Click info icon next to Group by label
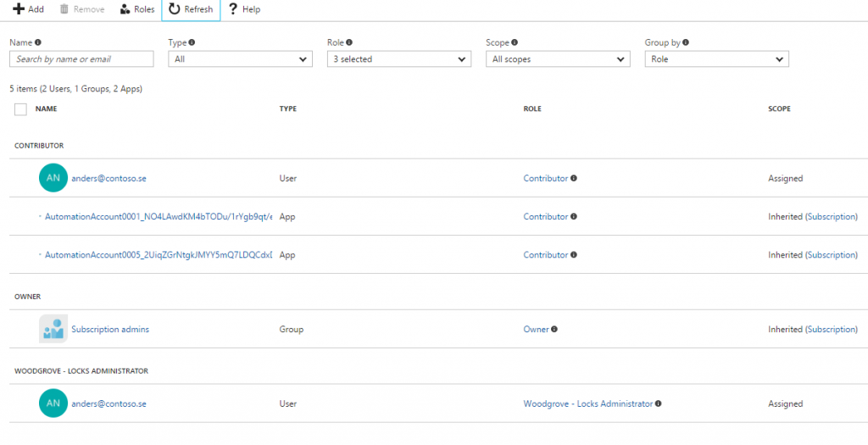Screen dimensions: 868x445 (686, 42)
